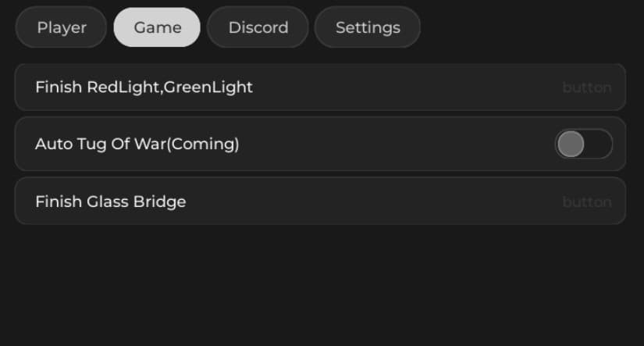Click the faded 'button' text beside Glass Bridge
Screen dimensions: 644x346
(586, 202)
